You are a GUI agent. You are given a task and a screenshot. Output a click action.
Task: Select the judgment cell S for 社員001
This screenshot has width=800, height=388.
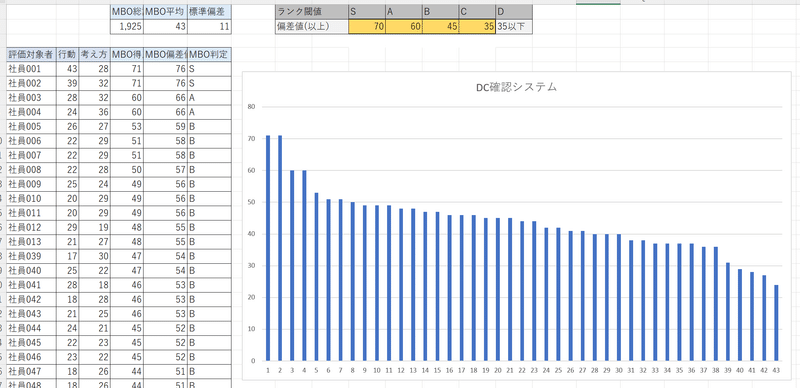(209, 69)
